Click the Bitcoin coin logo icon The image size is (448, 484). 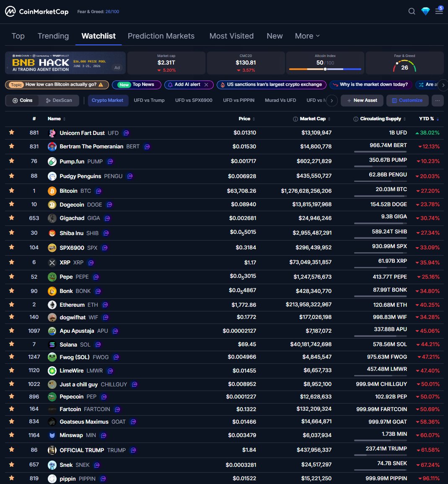[x=52, y=191]
